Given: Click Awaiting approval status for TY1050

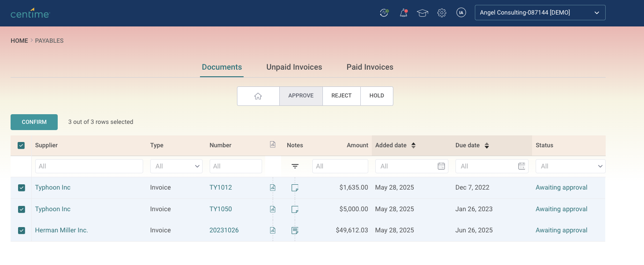Looking at the screenshot, I should pyautogui.click(x=562, y=209).
